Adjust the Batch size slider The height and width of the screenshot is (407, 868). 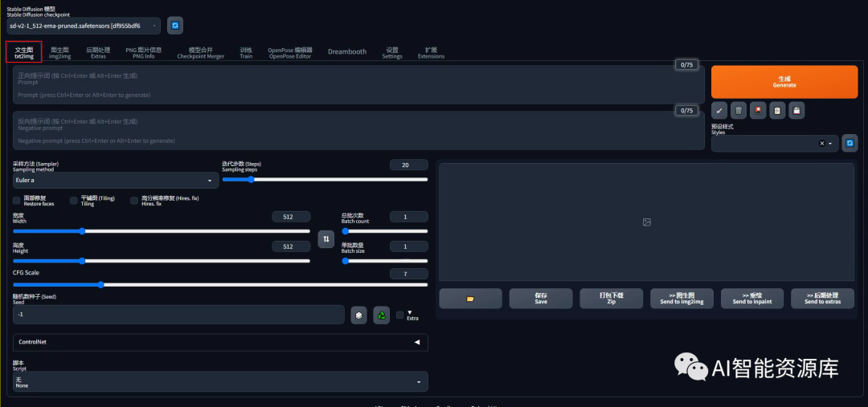tap(385, 260)
